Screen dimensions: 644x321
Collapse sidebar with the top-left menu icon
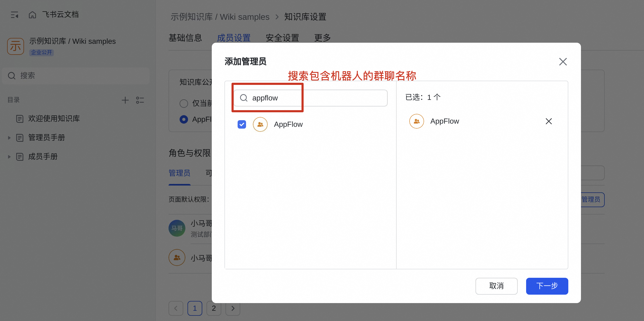point(15,15)
